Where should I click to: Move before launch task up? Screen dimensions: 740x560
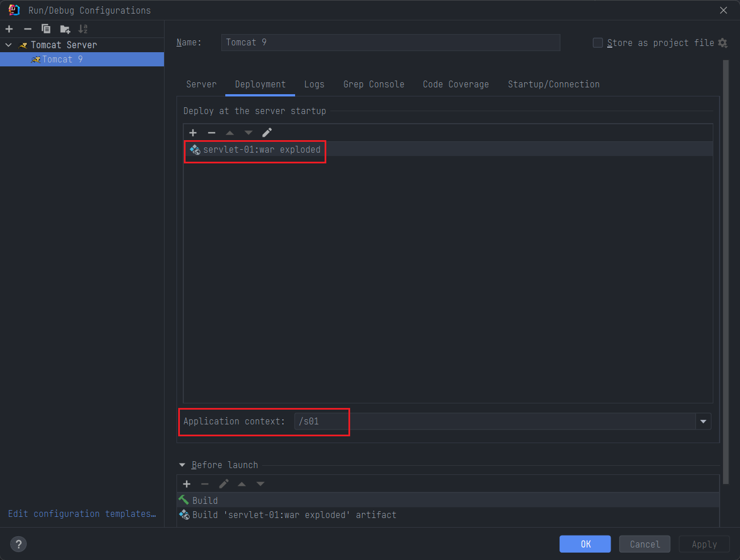pyautogui.click(x=242, y=484)
